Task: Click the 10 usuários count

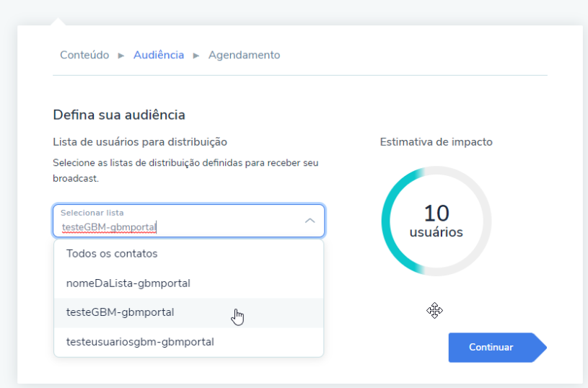Action: point(436,221)
